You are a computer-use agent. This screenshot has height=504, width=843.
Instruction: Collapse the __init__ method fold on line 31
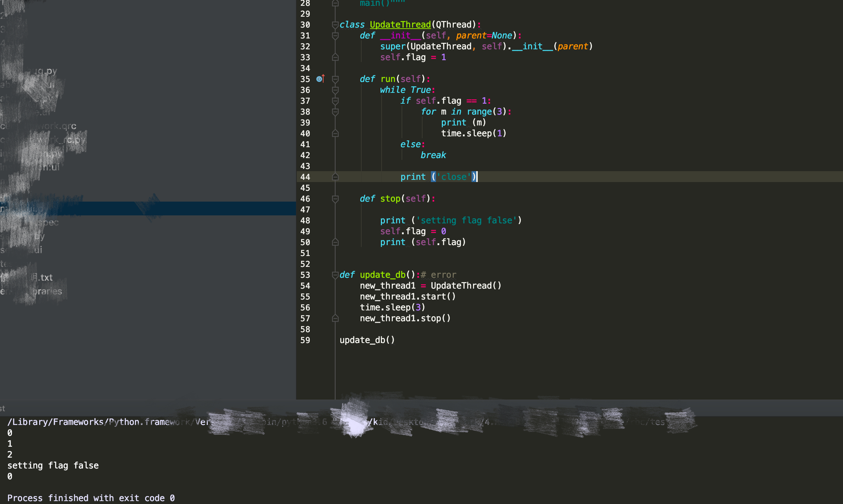[x=335, y=36]
